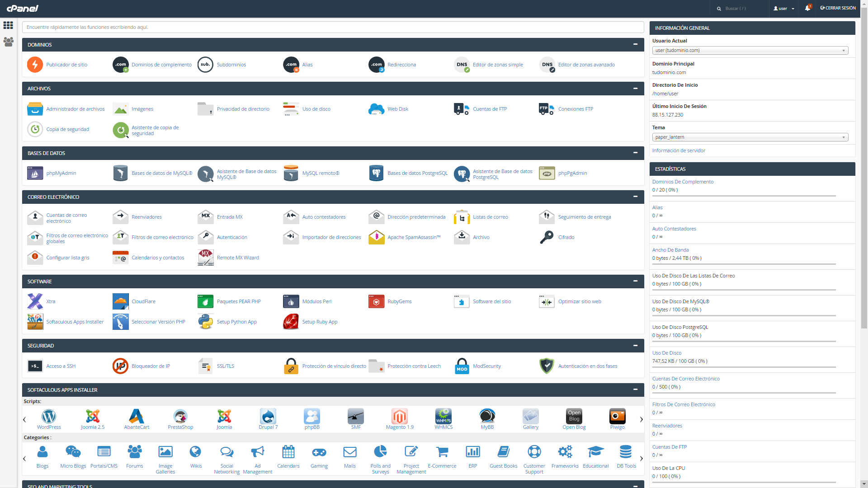Click the Ancho De Banda usage bar
Screen dimensions: 868x488
(744, 264)
